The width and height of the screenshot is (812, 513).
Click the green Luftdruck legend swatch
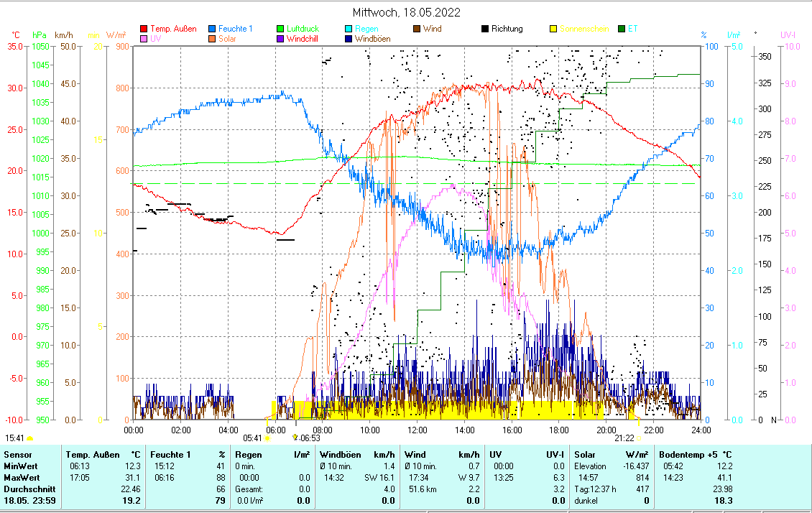[281, 29]
